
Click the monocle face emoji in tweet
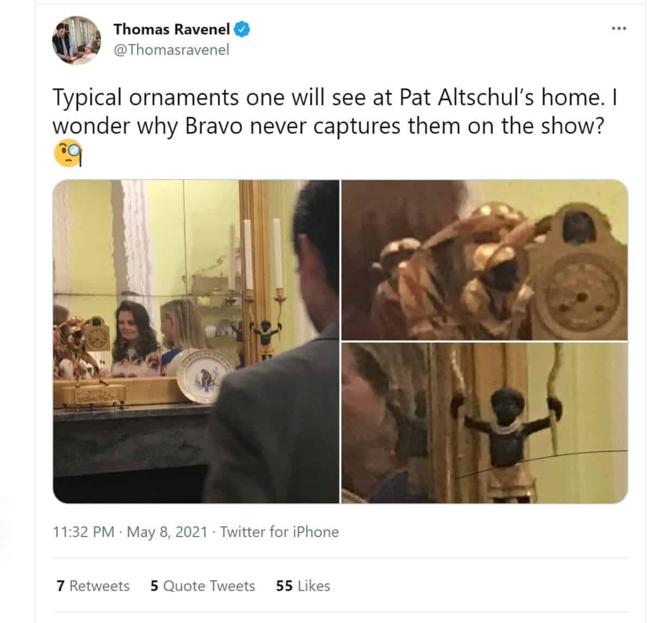pos(68,154)
